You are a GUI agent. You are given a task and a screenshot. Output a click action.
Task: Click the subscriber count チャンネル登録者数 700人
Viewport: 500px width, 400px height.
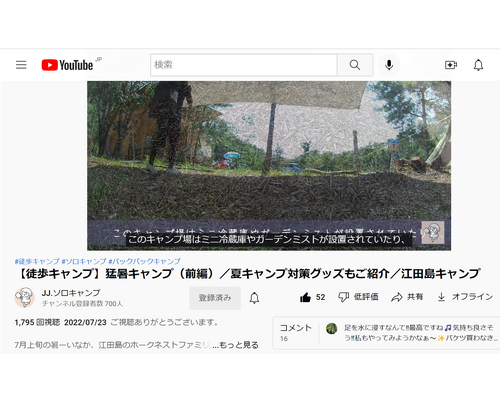coord(82,304)
